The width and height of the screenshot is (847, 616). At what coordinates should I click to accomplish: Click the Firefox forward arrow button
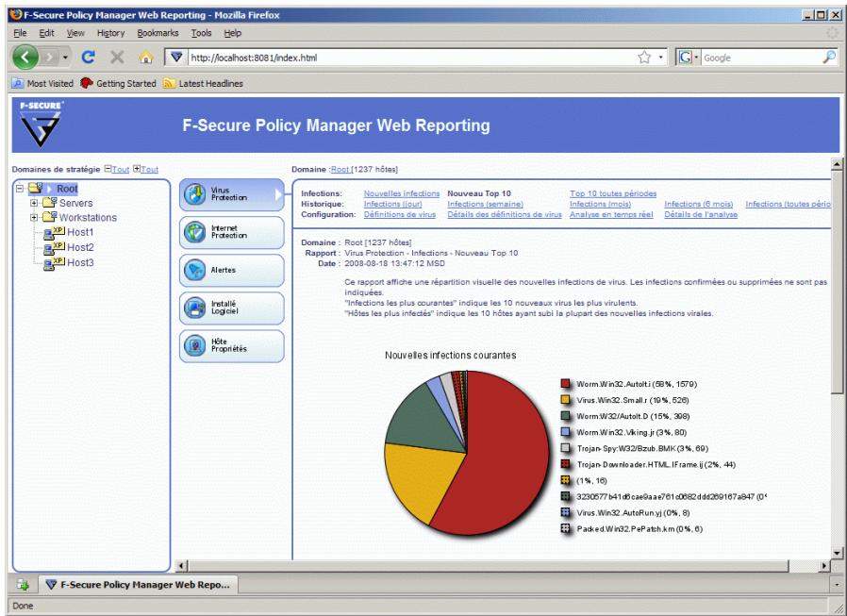(49, 58)
